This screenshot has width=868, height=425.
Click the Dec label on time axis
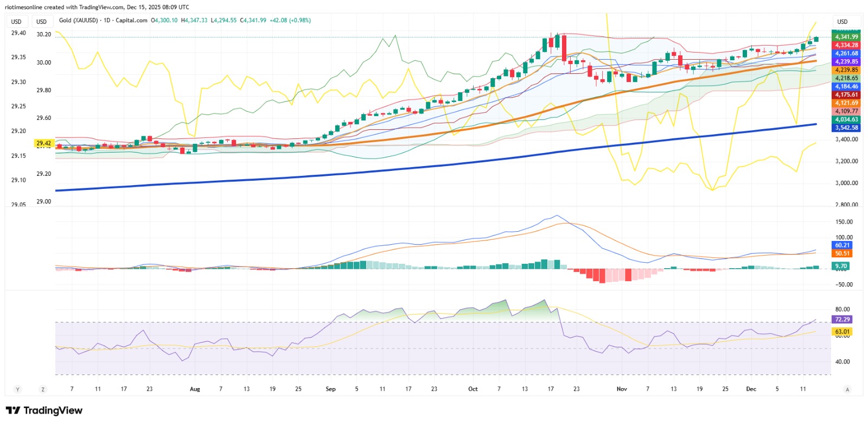[751, 389]
